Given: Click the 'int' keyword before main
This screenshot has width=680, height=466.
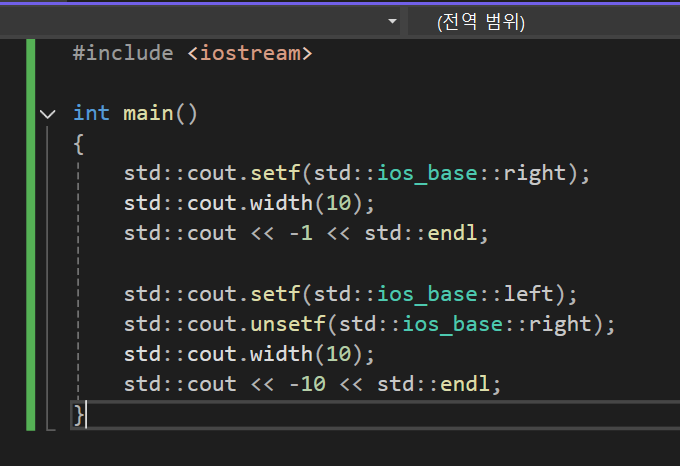Looking at the screenshot, I should [92, 113].
